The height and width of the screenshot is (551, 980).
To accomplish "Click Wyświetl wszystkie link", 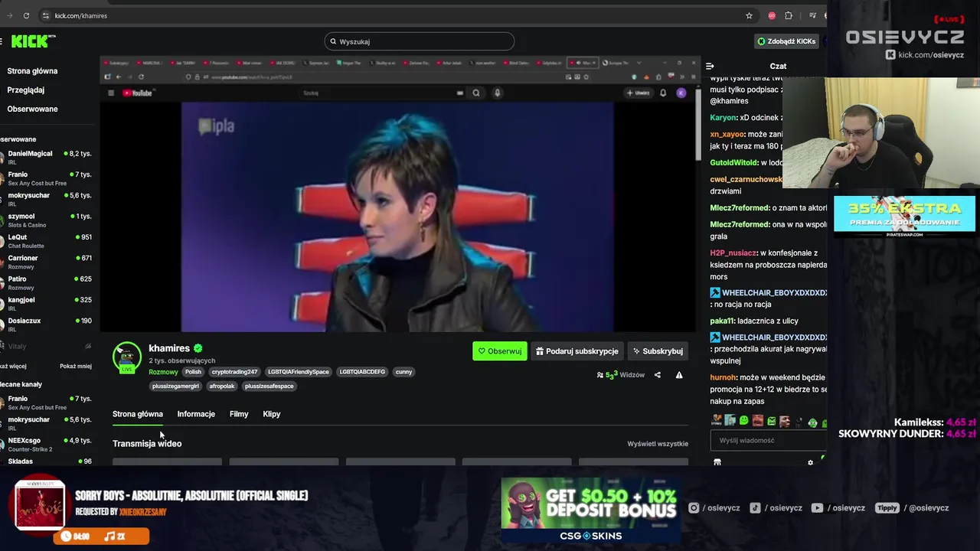I will [658, 444].
